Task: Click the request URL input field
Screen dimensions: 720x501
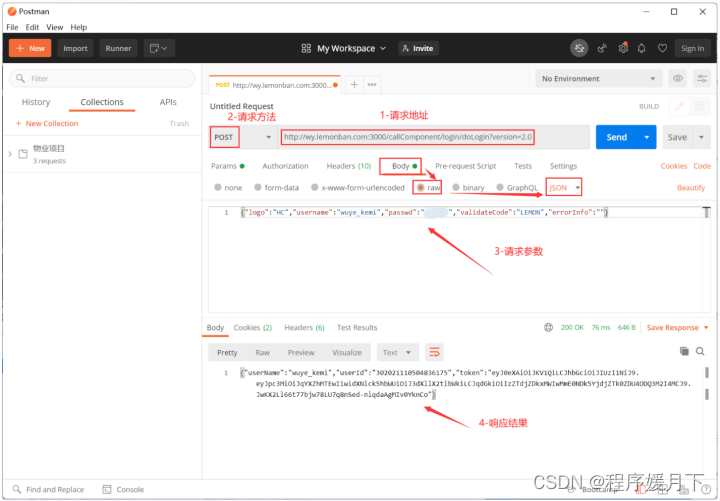Action: point(433,137)
